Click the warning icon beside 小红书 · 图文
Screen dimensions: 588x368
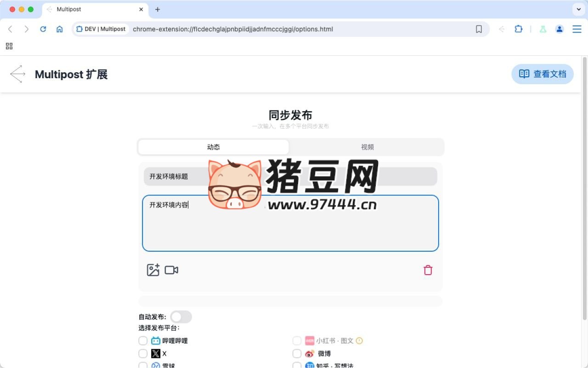[359, 341]
